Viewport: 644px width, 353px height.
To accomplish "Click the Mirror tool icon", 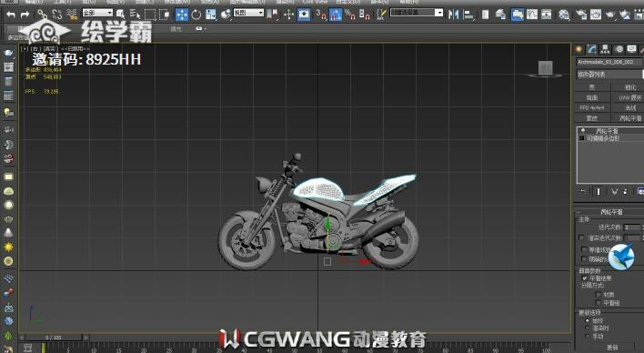I will 453,15.
